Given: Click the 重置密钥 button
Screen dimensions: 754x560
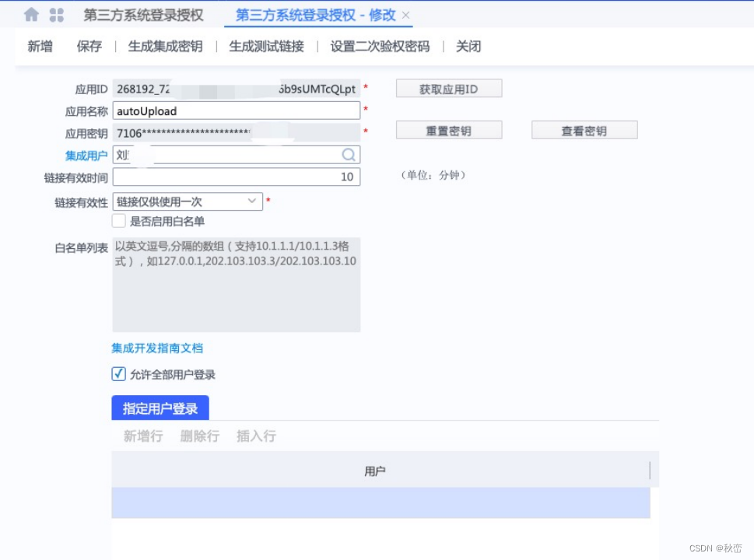Looking at the screenshot, I should 449,131.
